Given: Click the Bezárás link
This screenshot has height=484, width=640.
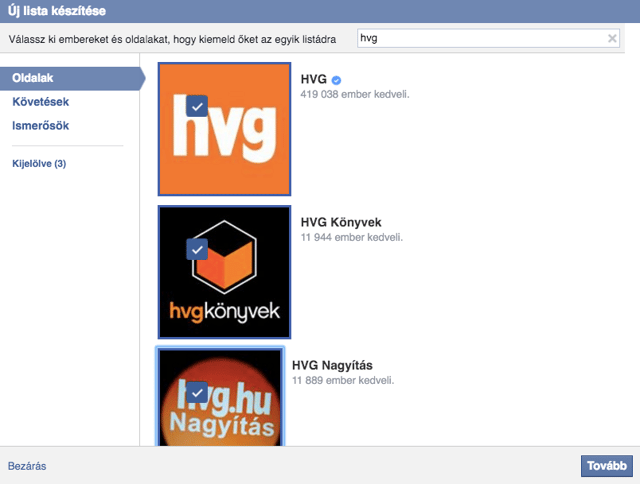Looking at the screenshot, I should 27,466.
